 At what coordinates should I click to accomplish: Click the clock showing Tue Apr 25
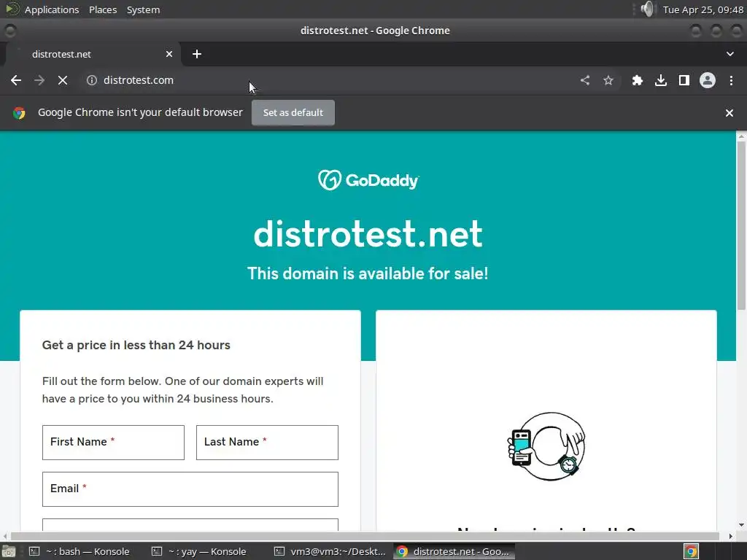point(703,9)
